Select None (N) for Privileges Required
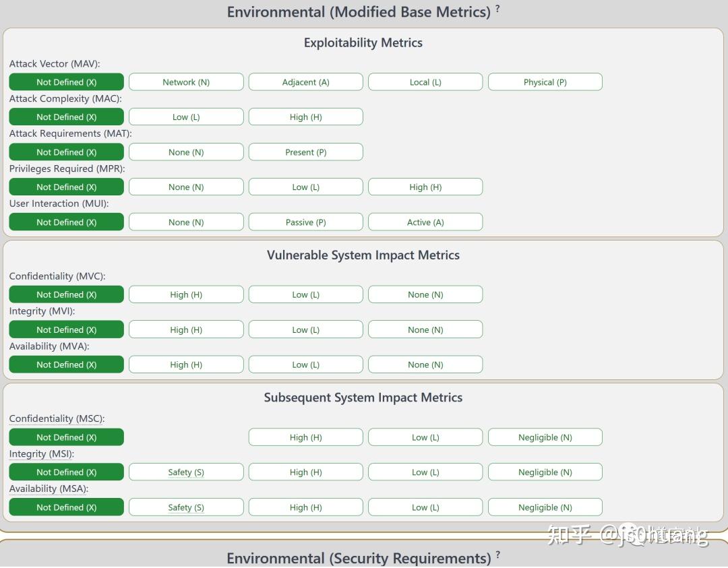 (x=186, y=187)
